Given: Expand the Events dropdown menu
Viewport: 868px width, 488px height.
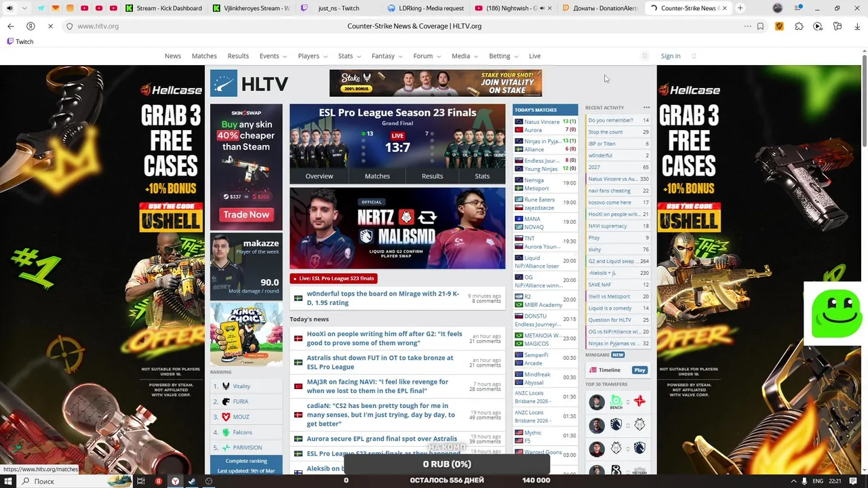Looking at the screenshot, I should [x=273, y=56].
